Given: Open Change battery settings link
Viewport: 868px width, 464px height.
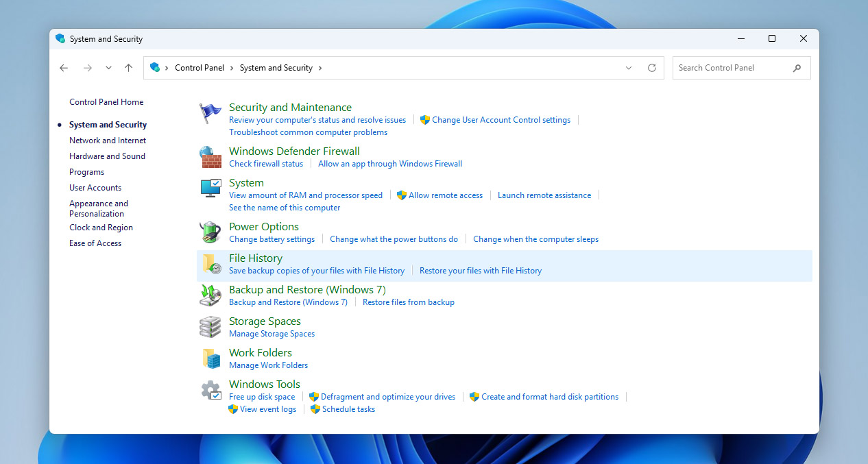Looking at the screenshot, I should (x=272, y=239).
